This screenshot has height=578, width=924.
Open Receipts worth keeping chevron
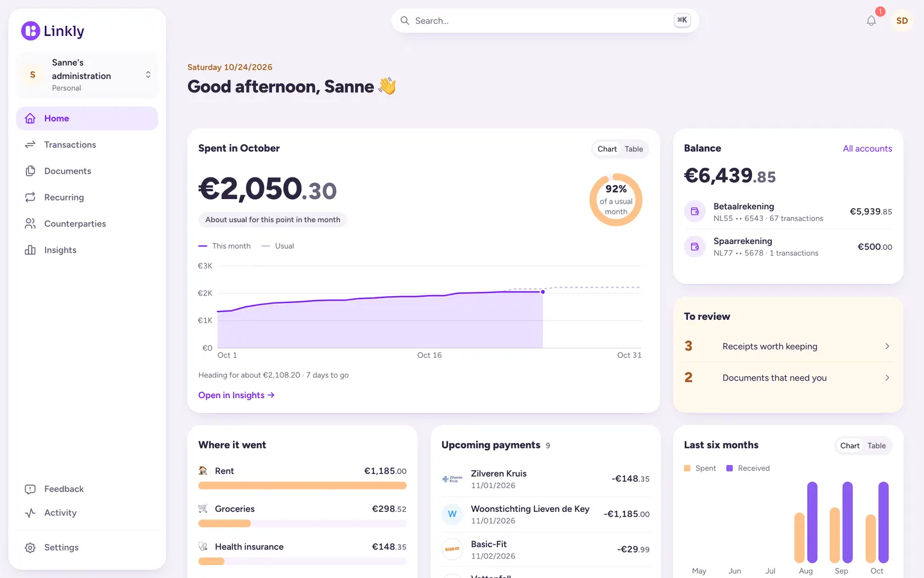[x=887, y=346]
